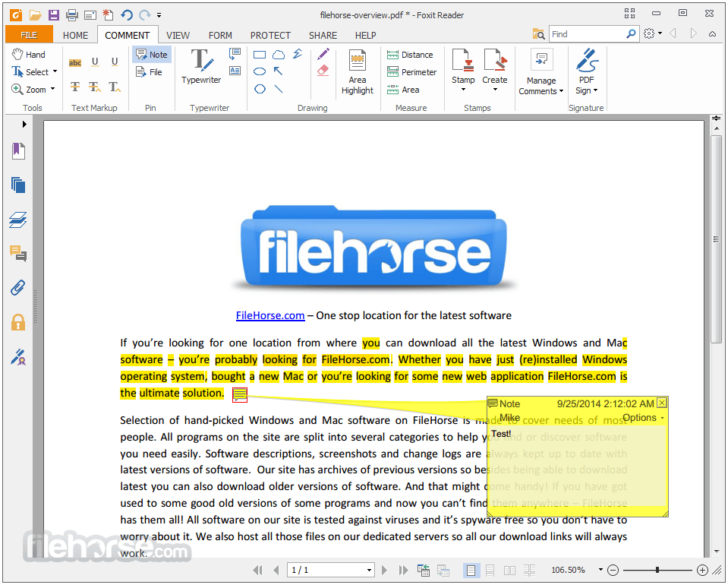Measure with the Perimeter tool

pos(411,72)
